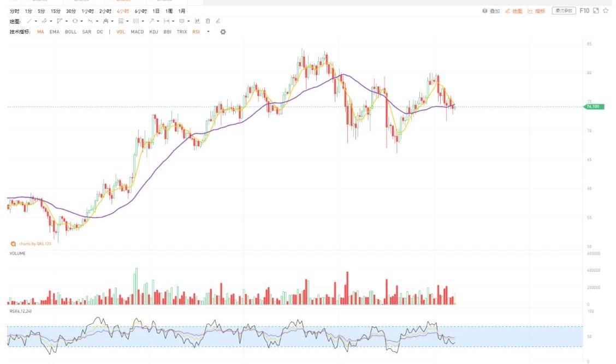The height and width of the screenshot is (364, 616).
Task: Expand dropdown beside the circle shape tool
Action: pos(82,21)
